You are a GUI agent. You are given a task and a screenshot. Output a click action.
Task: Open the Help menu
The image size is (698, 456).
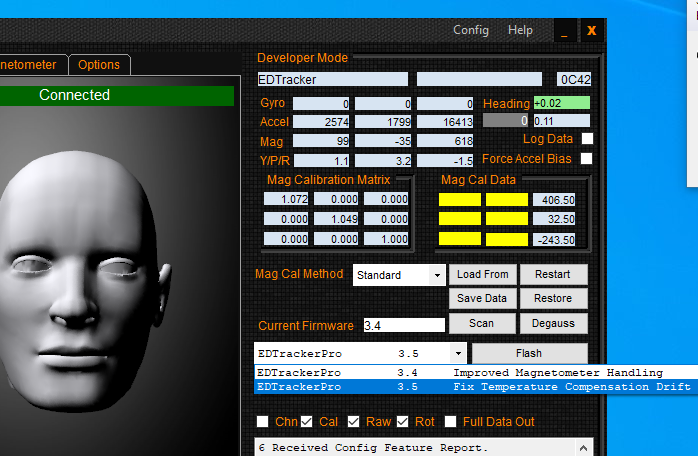click(520, 30)
